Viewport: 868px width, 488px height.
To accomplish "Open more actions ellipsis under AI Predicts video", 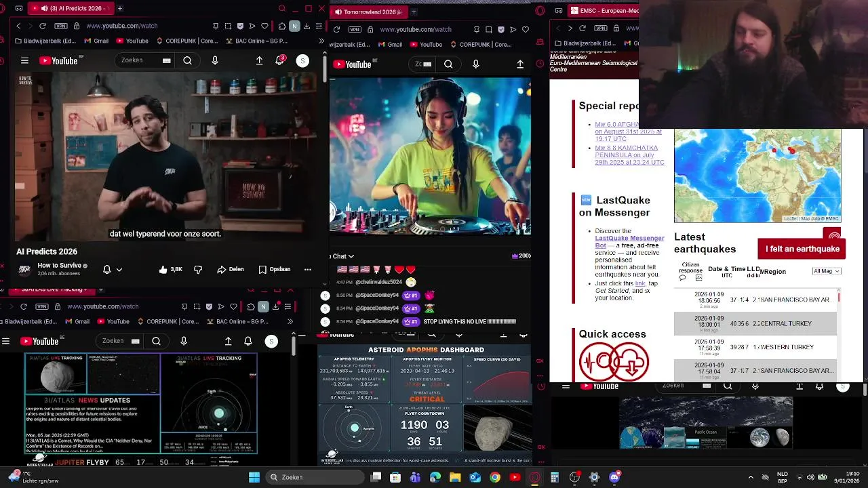I will click(307, 269).
